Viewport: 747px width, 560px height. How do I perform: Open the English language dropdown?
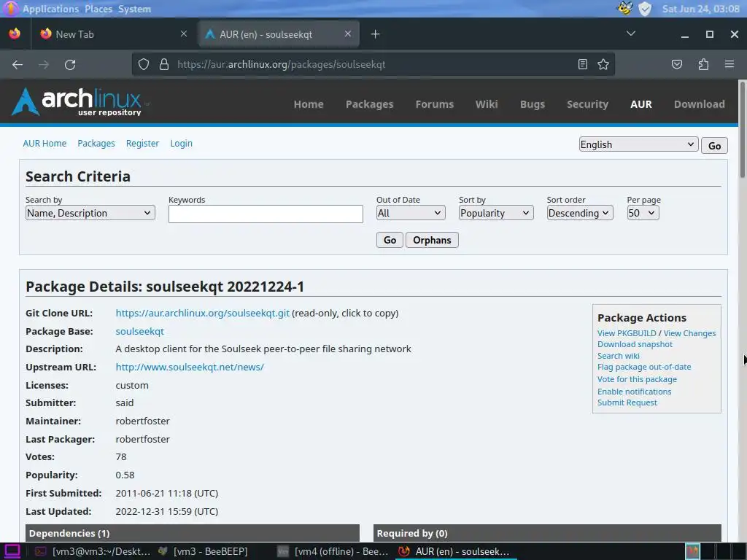638,144
